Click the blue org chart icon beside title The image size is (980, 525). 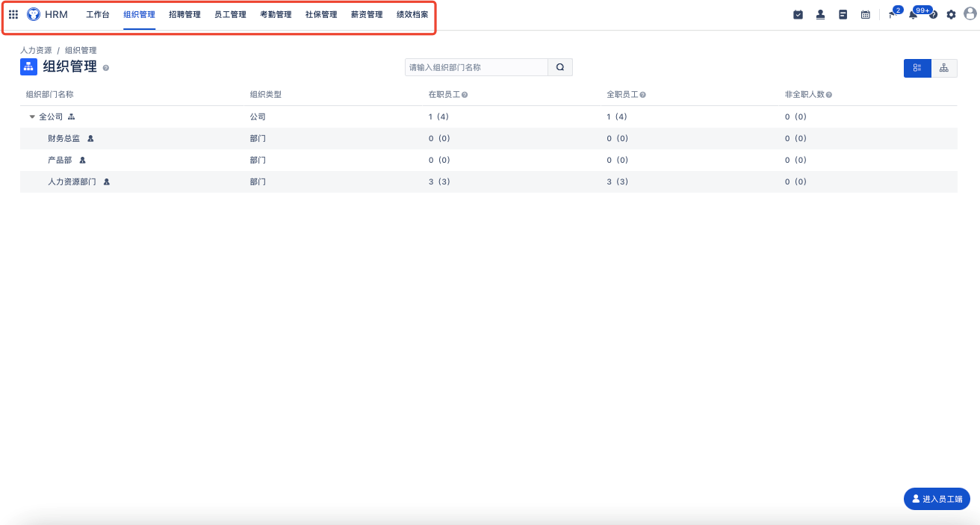click(28, 66)
